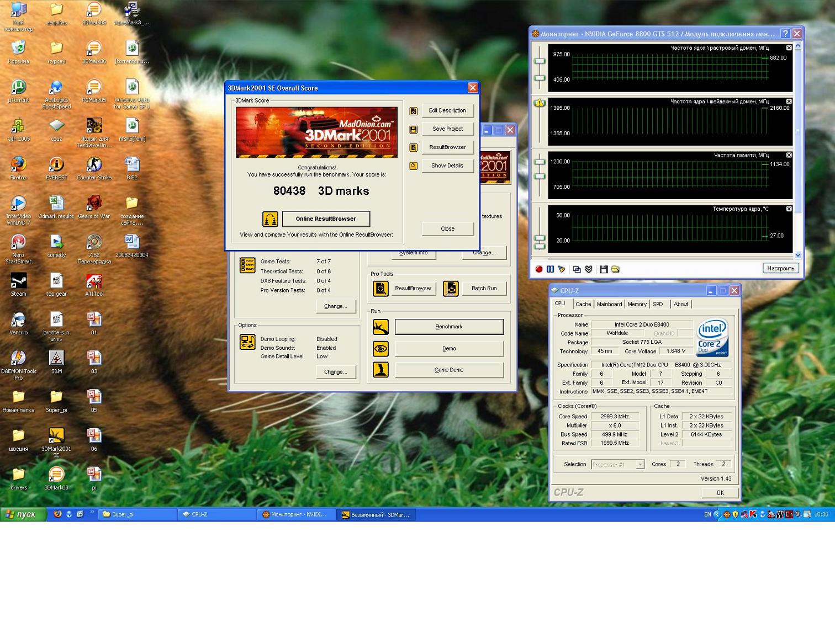Switch to the Cache tab in CPU-Z
Viewport: 835px width, 644px height.
pos(583,304)
